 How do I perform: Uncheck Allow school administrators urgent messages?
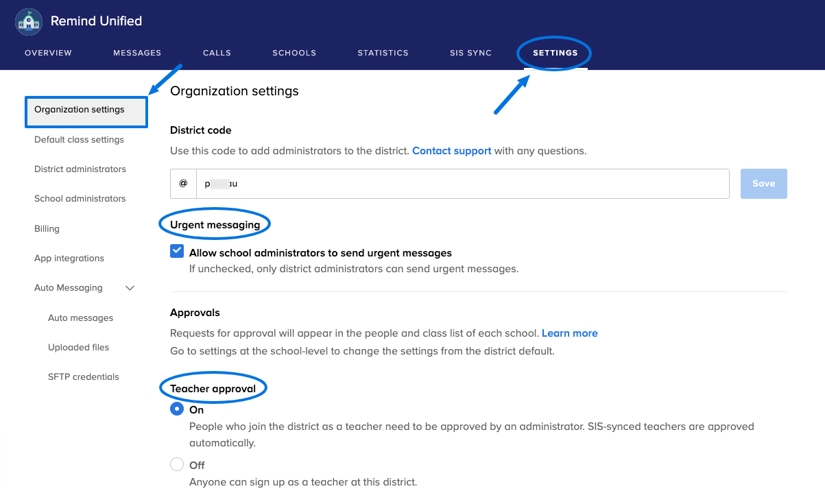177,252
